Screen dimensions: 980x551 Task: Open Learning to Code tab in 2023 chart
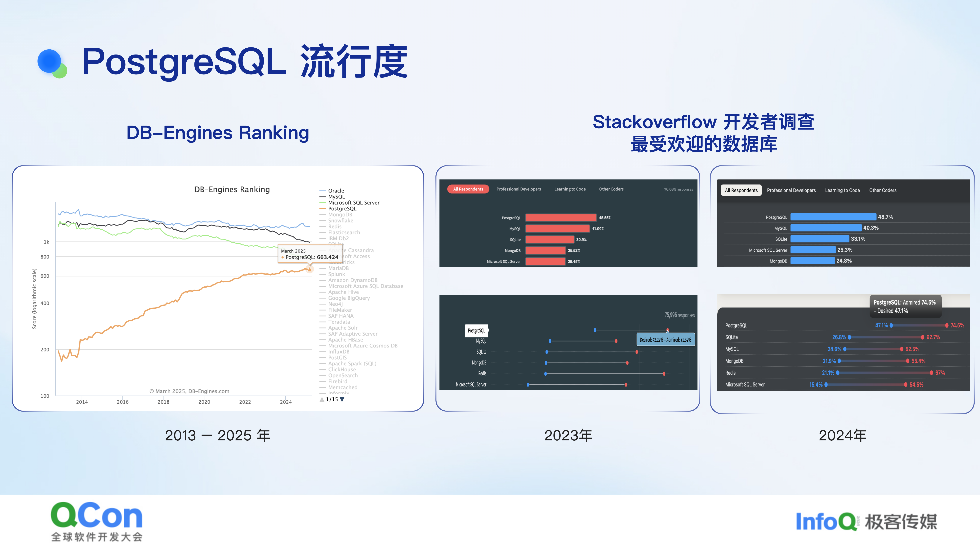(569, 189)
